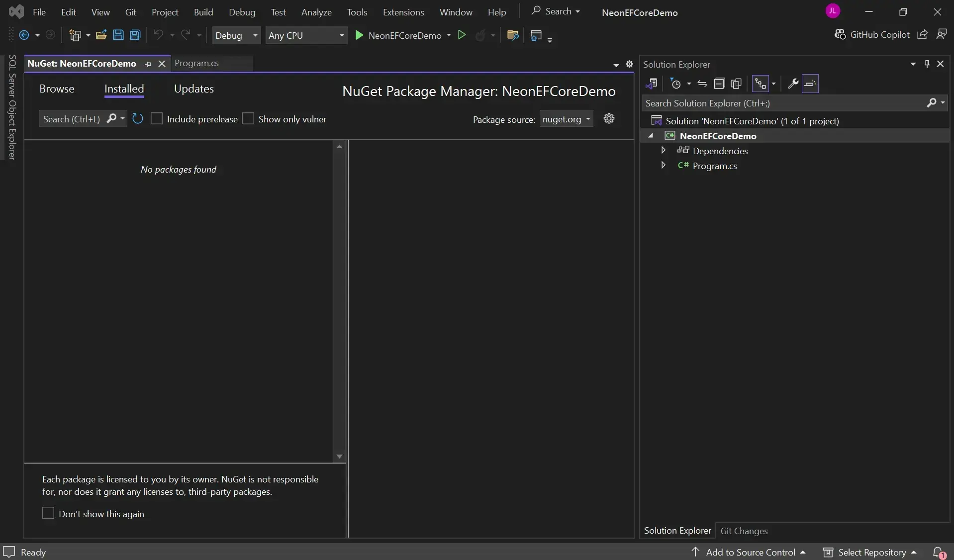The width and height of the screenshot is (954, 560).
Task: Click the Open File folder icon
Action: (x=101, y=35)
